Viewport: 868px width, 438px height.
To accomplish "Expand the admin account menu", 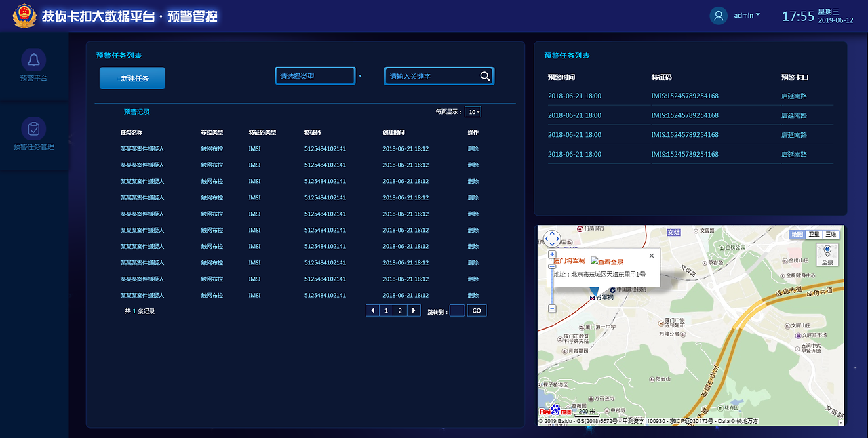I will (x=747, y=15).
